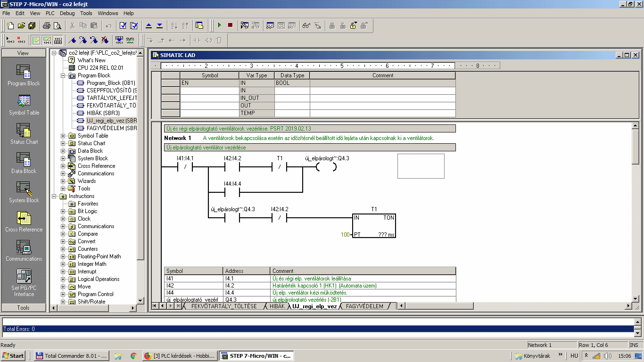Expand the Symbol Table tree node
Viewport: 644px width, 362px height.
63,136
